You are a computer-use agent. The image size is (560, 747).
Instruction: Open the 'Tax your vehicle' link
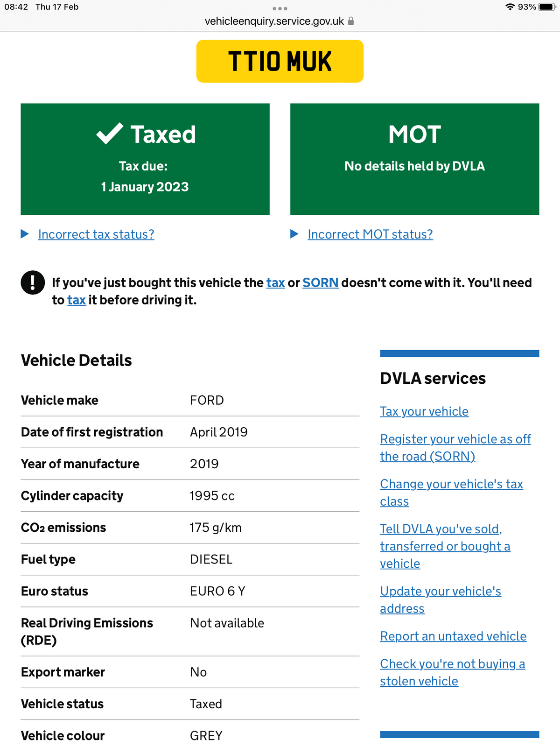tap(424, 411)
